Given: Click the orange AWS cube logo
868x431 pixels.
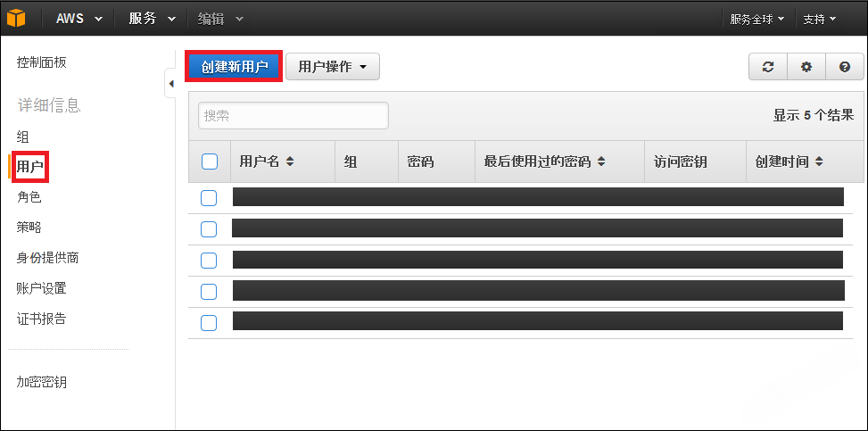Looking at the screenshot, I should (x=16, y=18).
